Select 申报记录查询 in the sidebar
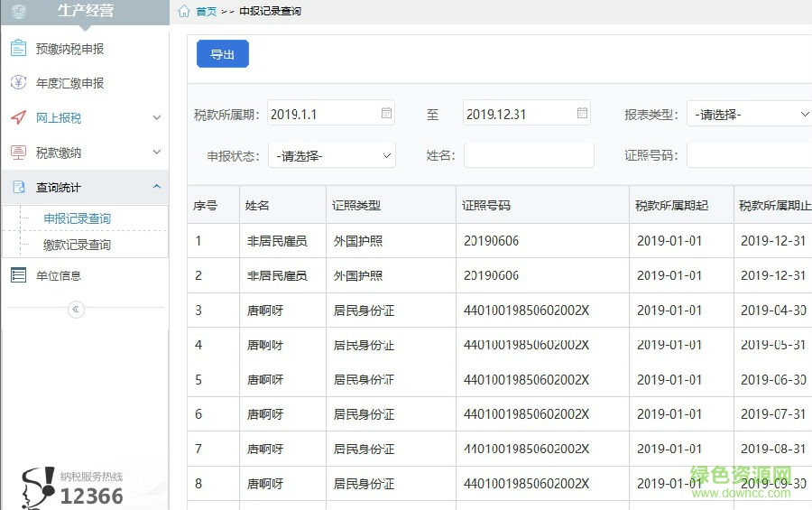Image resolution: width=812 pixels, height=510 pixels. [x=78, y=218]
